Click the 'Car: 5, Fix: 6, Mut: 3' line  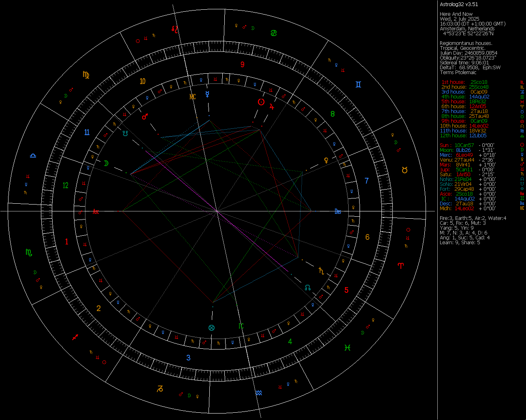click(x=463, y=223)
